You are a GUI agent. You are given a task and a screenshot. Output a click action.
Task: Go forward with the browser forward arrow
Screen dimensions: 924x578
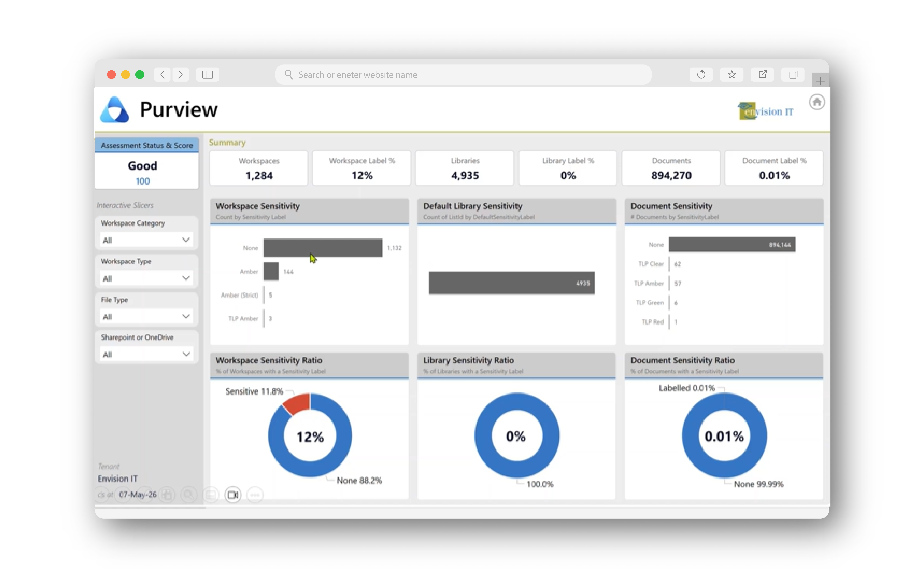[x=180, y=74]
